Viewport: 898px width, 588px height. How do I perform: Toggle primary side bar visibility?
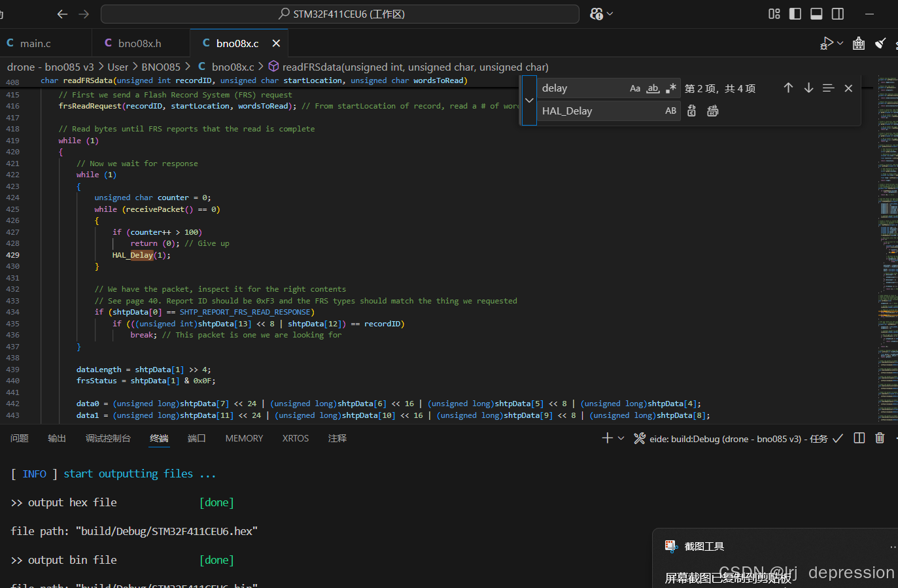[795, 14]
